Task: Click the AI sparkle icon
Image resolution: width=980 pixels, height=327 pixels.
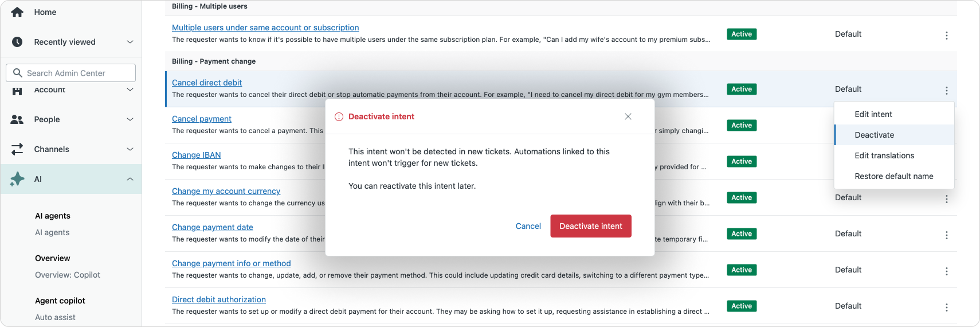Action: pyautogui.click(x=17, y=179)
